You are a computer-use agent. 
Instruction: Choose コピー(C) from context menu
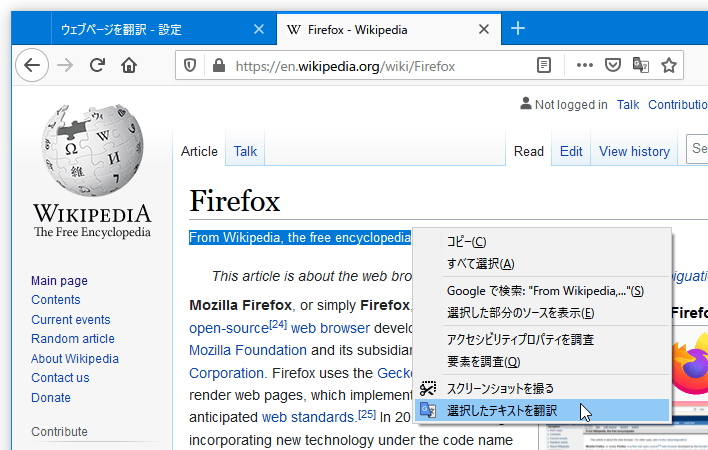(542, 242)
